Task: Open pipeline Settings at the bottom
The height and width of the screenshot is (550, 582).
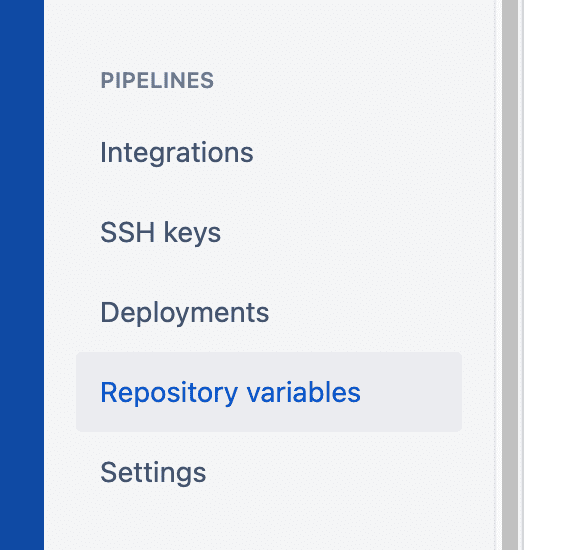Action: [153, 472]
